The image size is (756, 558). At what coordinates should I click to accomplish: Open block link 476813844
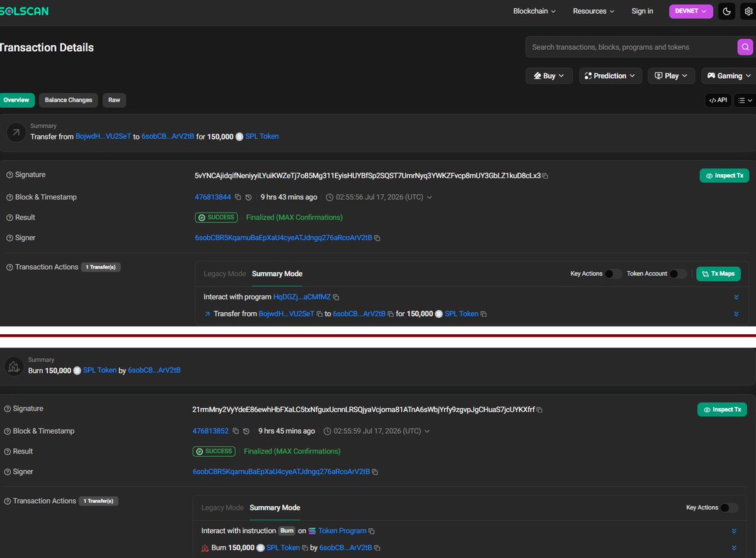pyautogui.click(x=213, y=197)
